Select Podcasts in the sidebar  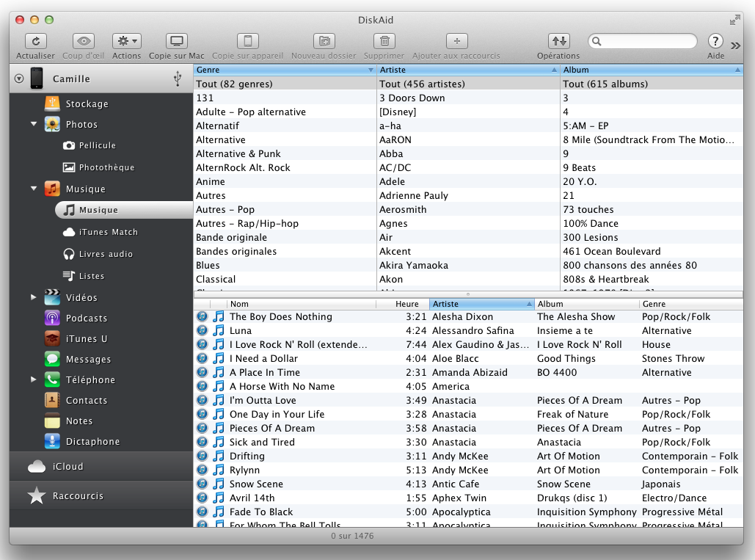click(x=86, y=319)
